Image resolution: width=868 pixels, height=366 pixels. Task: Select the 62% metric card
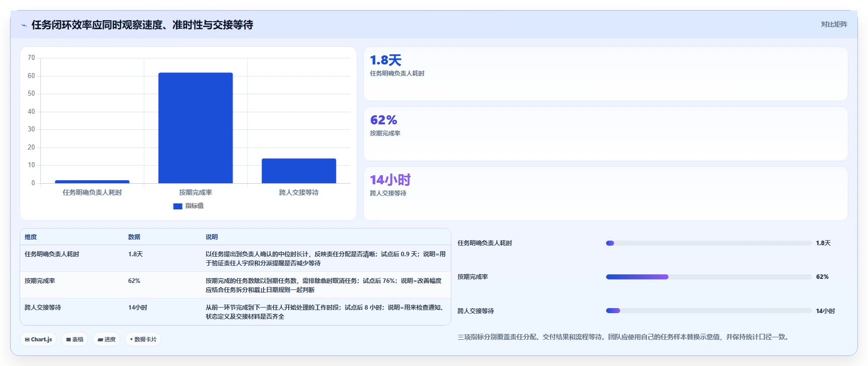pyautogui.click(x=606, y=134)
